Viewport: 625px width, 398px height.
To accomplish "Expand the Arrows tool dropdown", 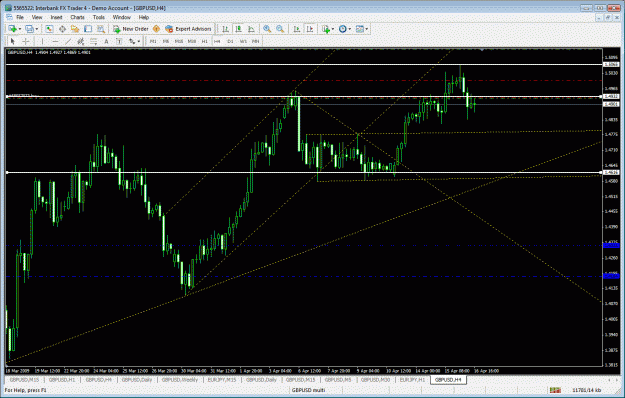I will tap(139, 41).
